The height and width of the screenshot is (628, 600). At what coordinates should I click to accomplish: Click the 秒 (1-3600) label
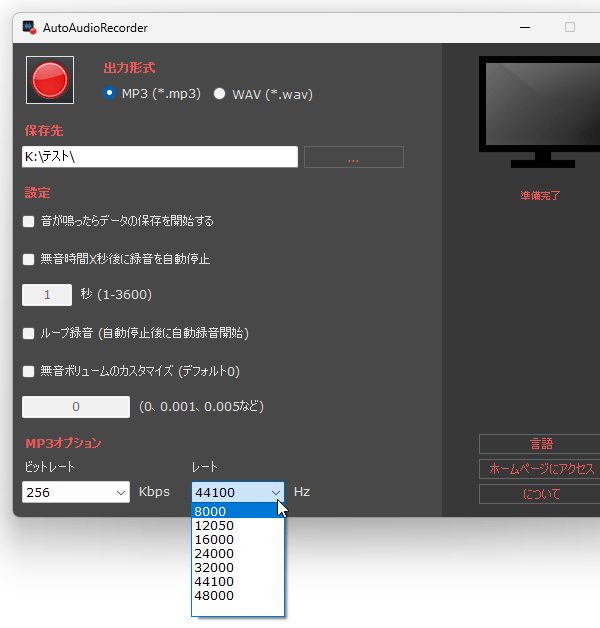tap(116, 294)
